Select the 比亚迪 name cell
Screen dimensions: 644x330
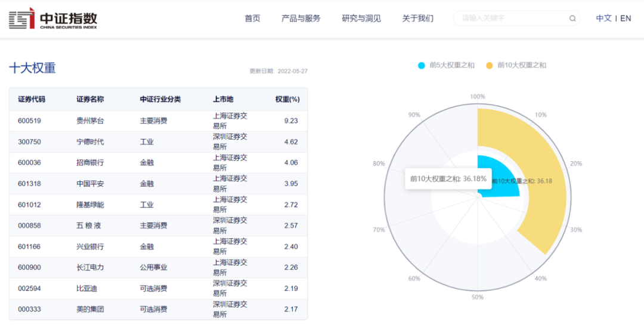pyautogui.click(x=86, y=288)
